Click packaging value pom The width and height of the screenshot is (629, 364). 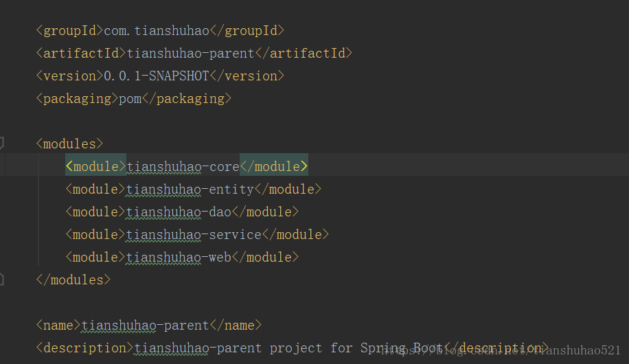click(x=130, y=99)
